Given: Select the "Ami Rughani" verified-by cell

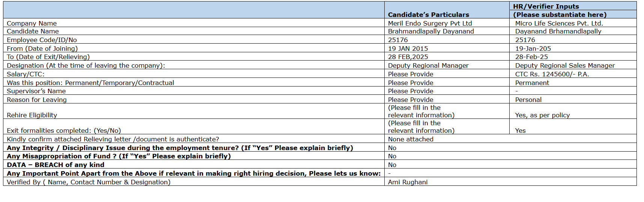Looking at the screenshot, I should (x=408, y=182).
